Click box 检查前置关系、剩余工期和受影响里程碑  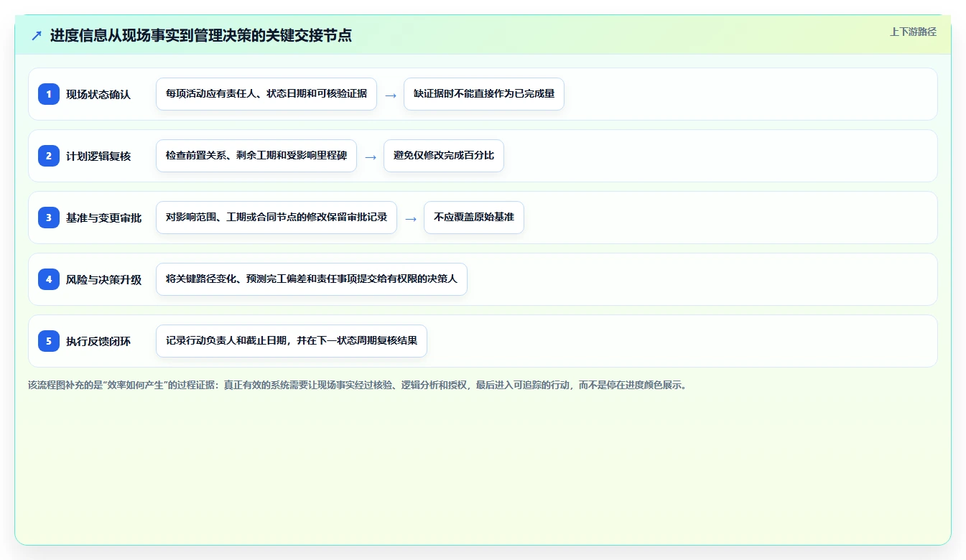[256, 156]
